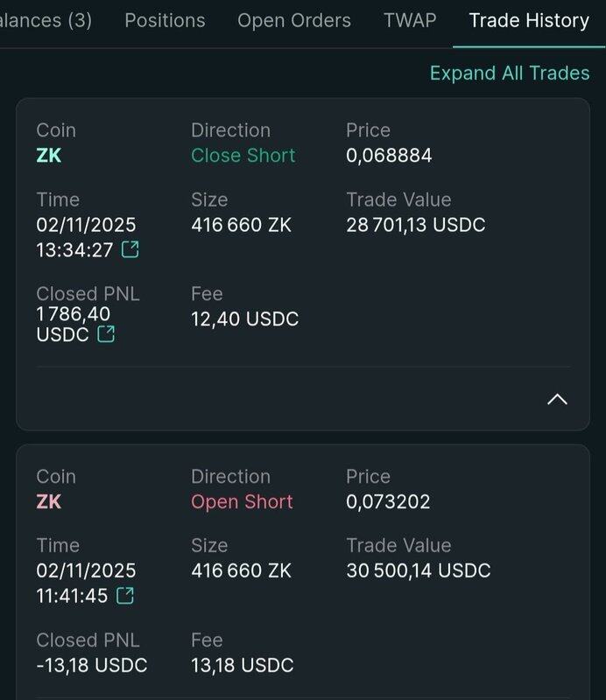This screenshot has height=700, width=606.
Task: Select the Trade History tab
Action: [529, 20]
